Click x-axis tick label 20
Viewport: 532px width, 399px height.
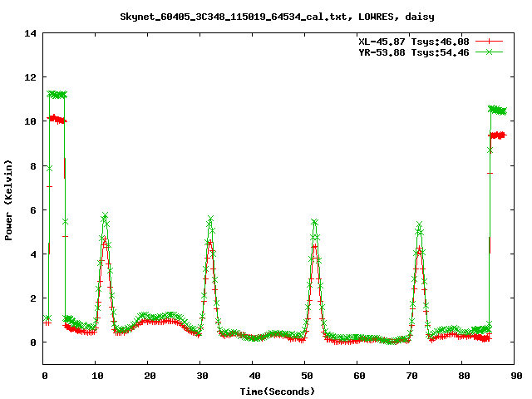tap(150, 376)
